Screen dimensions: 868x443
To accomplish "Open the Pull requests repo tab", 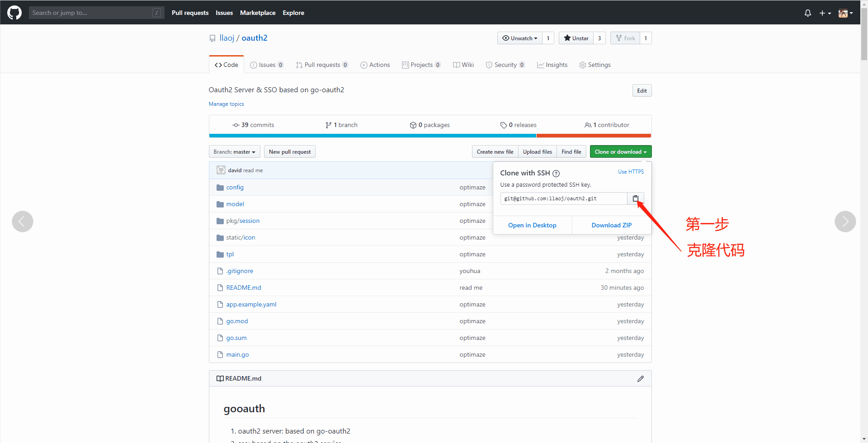I will coord(322,65).
